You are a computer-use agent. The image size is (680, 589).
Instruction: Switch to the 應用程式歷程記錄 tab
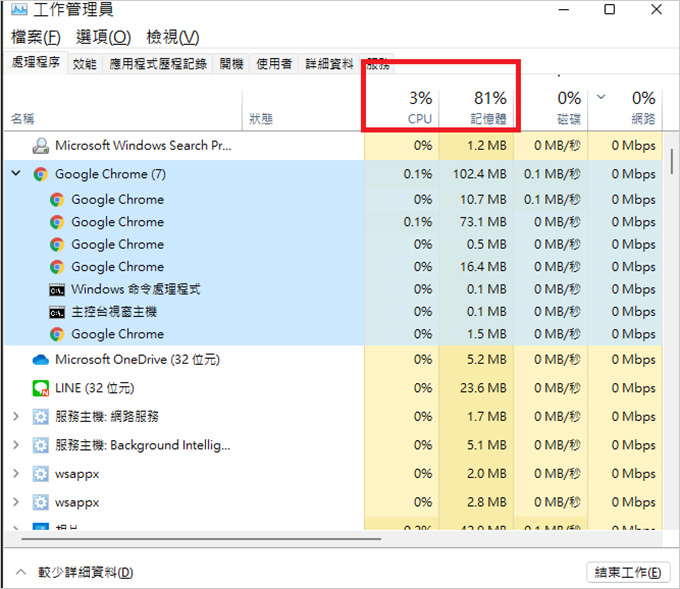158,64
